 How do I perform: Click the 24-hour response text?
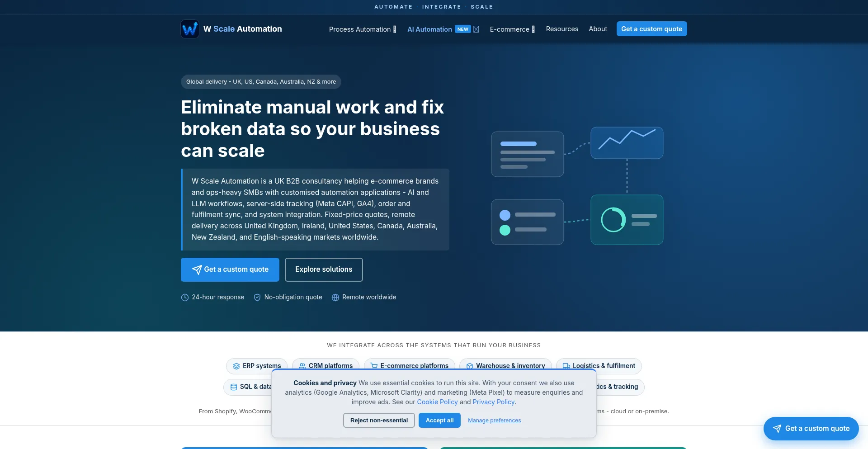point(218,297)
